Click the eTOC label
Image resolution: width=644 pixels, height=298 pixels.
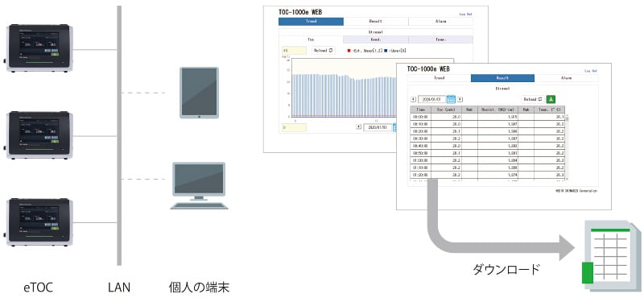tap(38, 288)
